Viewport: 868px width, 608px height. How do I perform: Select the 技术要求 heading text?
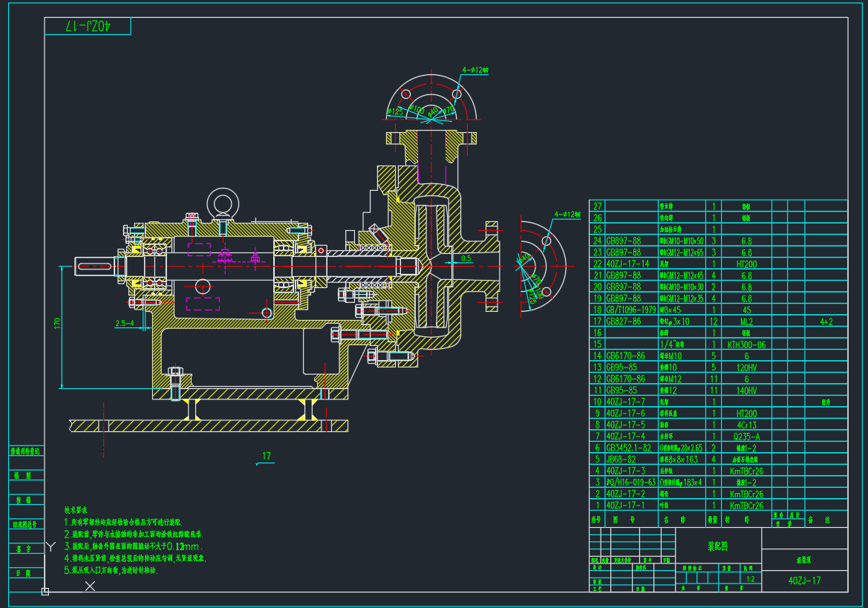(x=76, y=511)
